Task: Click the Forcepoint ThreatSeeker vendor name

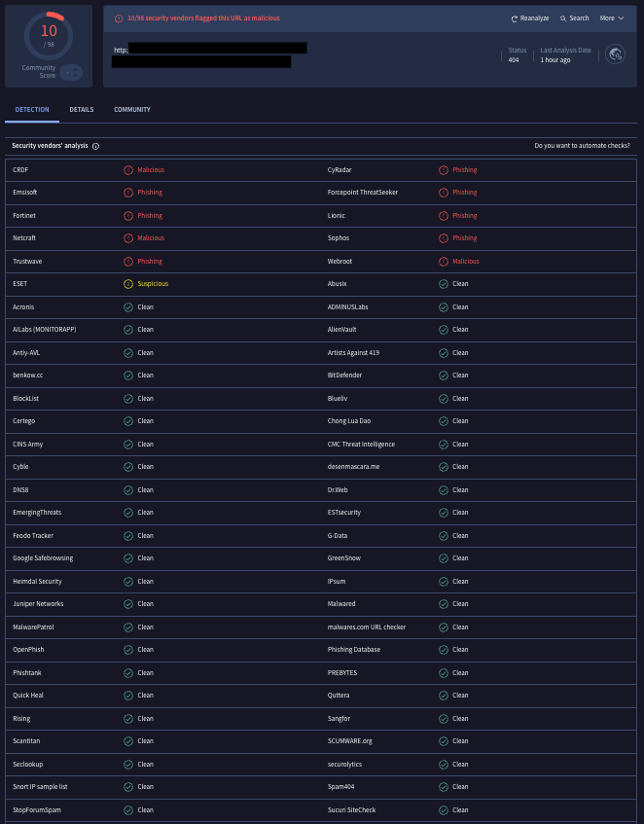Action: click(363, 193)
